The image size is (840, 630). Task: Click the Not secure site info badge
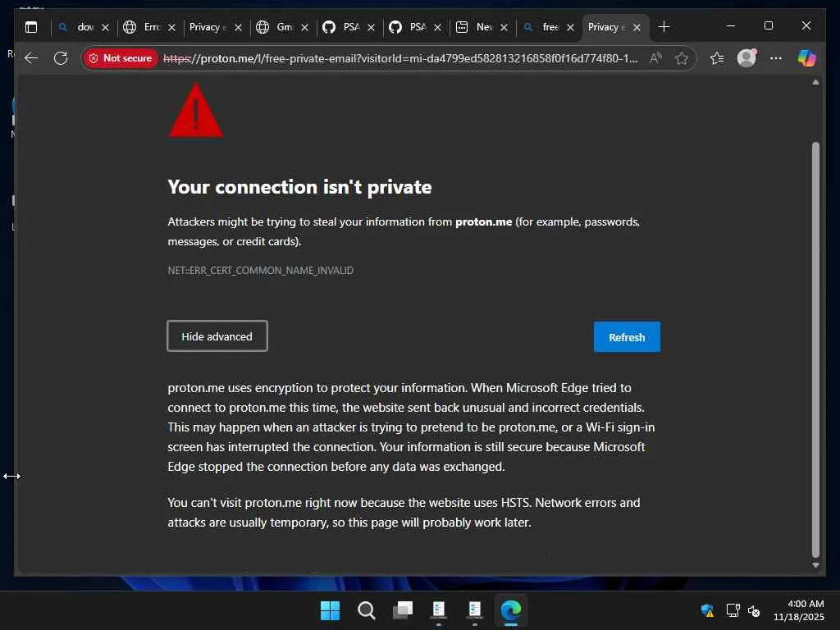[121, 58]
